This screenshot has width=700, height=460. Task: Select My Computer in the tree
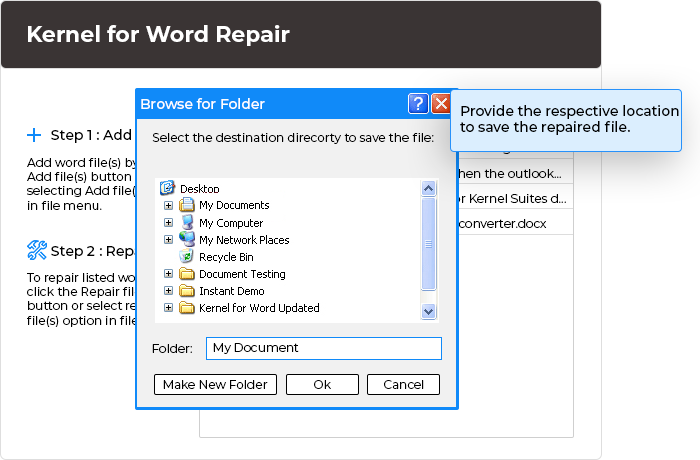click(x=231, y=223)
